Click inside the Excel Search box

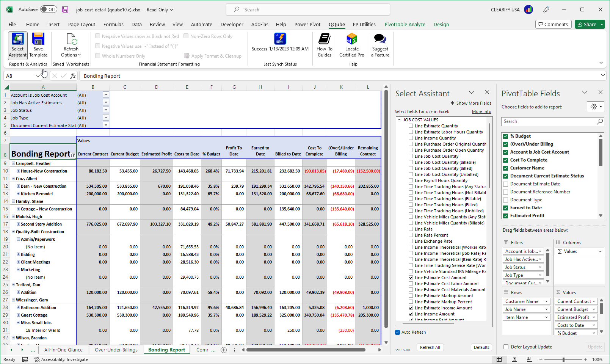tap(308, 9)
